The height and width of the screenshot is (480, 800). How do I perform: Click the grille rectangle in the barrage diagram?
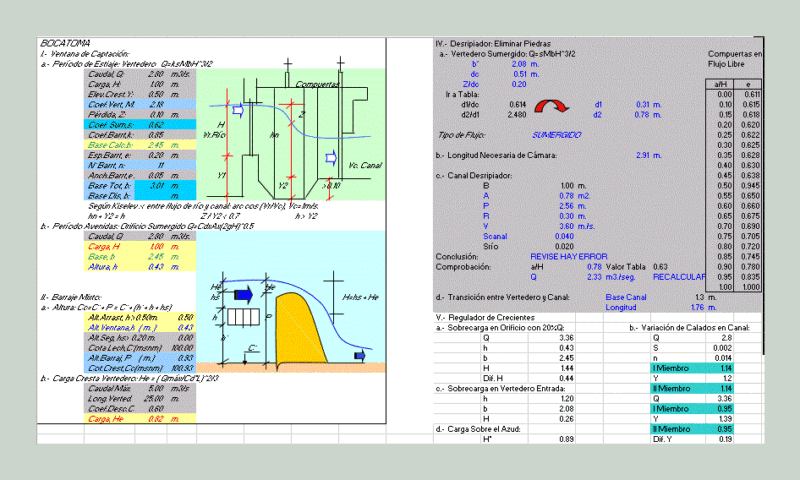(x=243, y=317)
